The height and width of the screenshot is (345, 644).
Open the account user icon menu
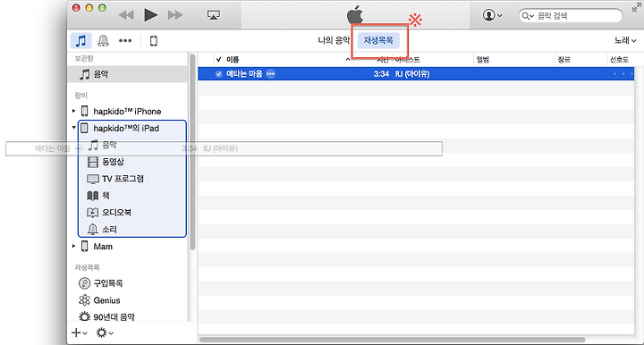pyautogui.click(x=492, y=15)
